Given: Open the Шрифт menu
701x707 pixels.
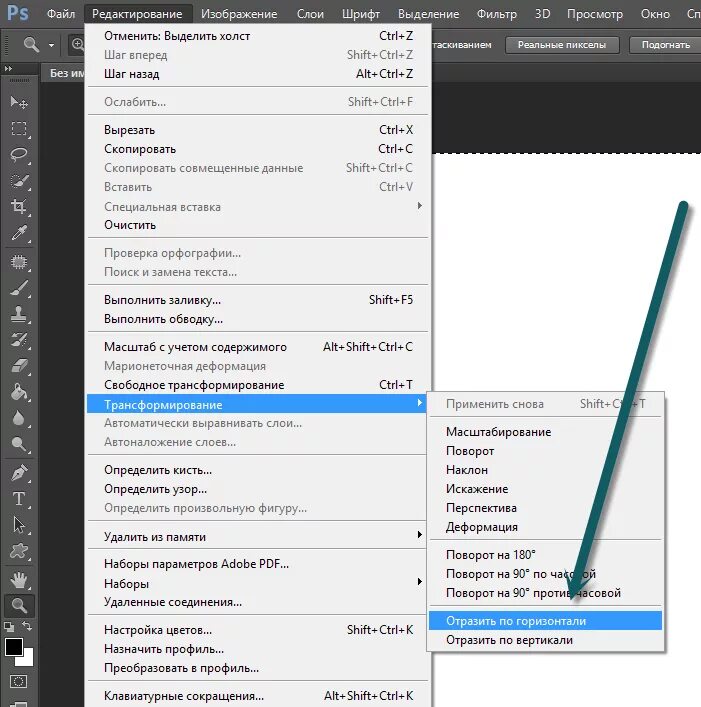Looking at the screenshot, I should 361,14.
